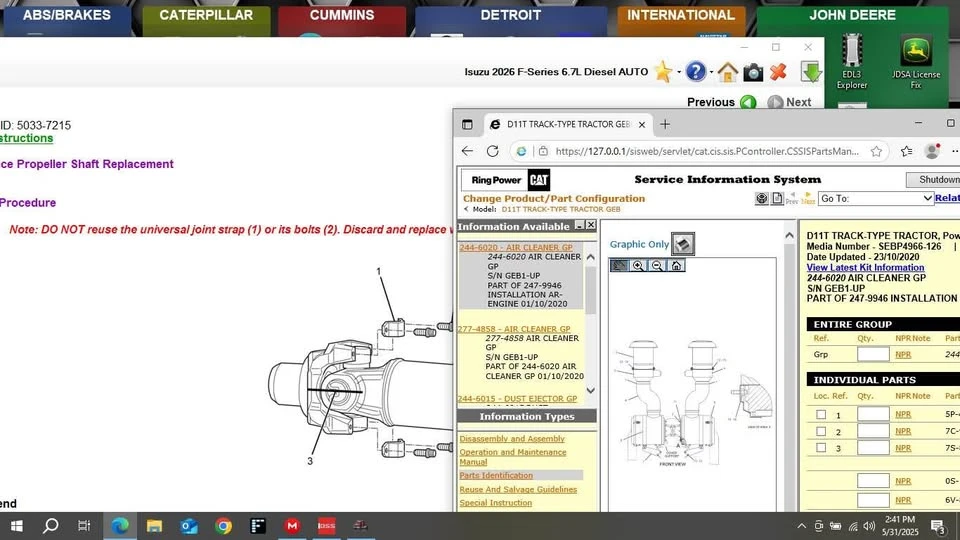Viewport: 960px width, 540px height.
Task: Open the dropdown arrow beside the help icon
Action: [711, 72]
